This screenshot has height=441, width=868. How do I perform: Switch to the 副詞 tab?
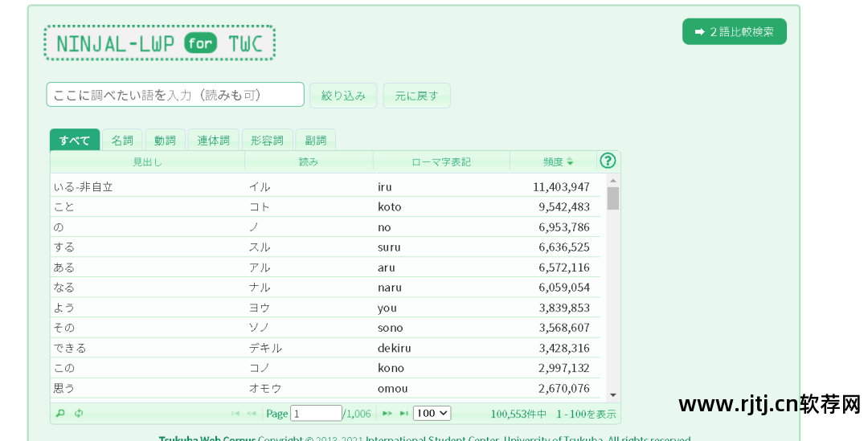[316, 140]
